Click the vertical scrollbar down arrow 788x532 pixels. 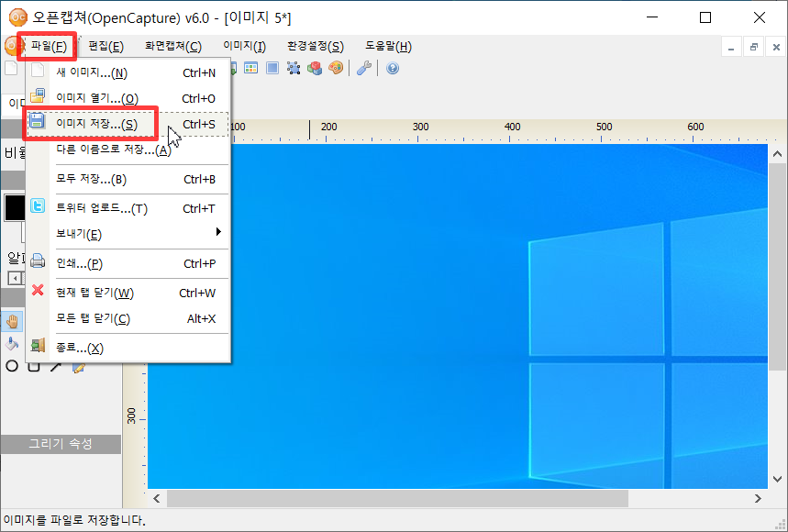777,479
